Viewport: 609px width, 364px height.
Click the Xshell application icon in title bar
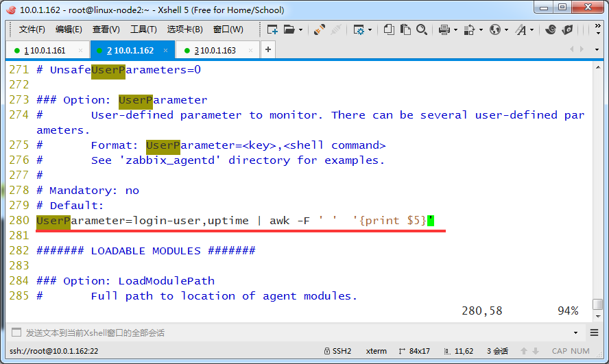click(11, 10)
